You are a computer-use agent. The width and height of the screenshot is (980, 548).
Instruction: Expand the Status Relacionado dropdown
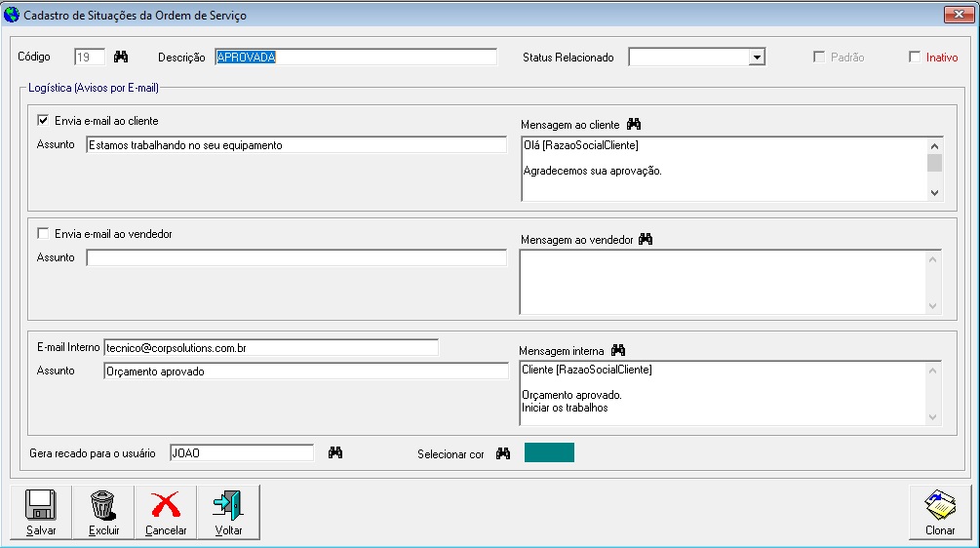point(757,58)
